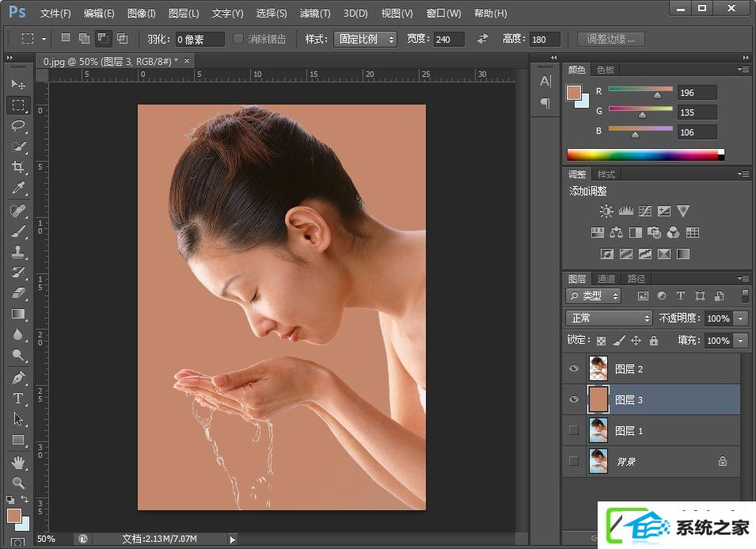The width and height of the screenshot is (756, 549).
Task: Click the Brightness/Contrast adjustment icon
Action: point(606,211)
